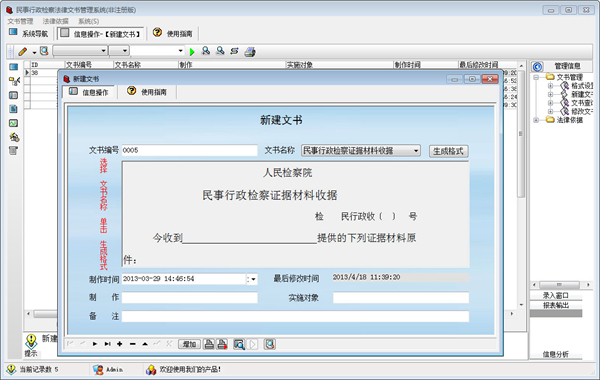The image size is (600, 380).
Task: Click the printer icon in main toolbar
Action: point(250,52)
